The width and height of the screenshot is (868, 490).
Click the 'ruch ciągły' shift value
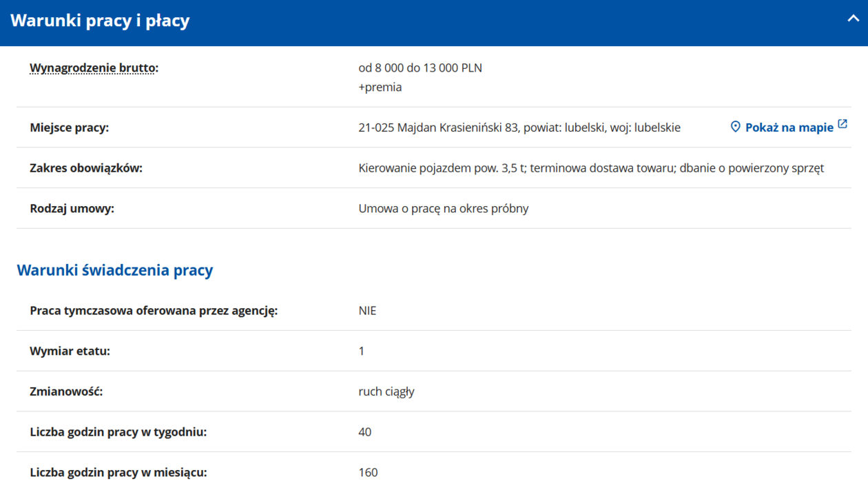[x=386, y=391]
